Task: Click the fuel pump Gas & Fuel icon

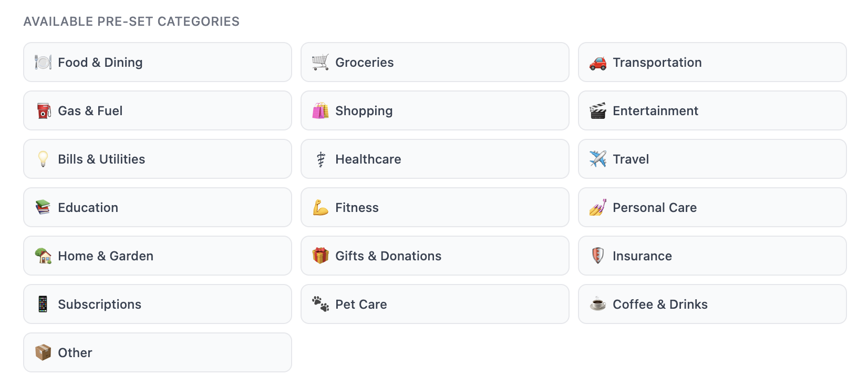Action: (x=43, y=110)
